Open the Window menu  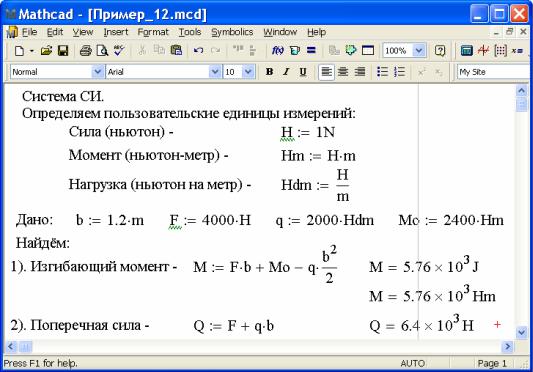(280, 32)
